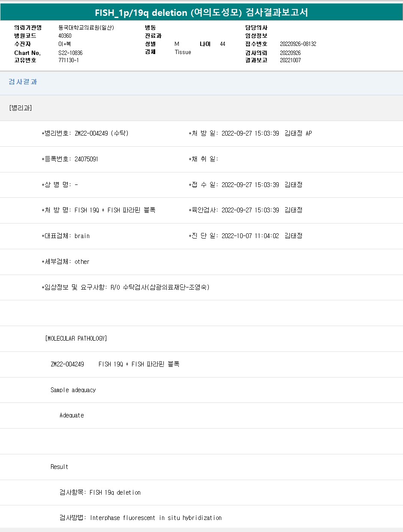Click the [MOLECULAR PATHOLOGY] heading
The width and height of the screenshot is (403, 532).
click(x=76, y=339)
